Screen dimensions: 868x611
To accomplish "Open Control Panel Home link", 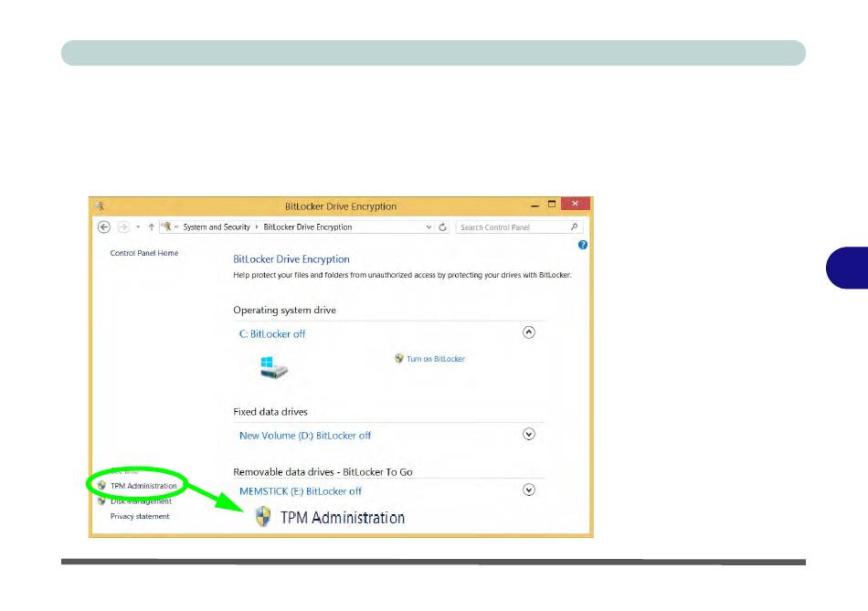I will pyautogui.click(x=144, y=253).
